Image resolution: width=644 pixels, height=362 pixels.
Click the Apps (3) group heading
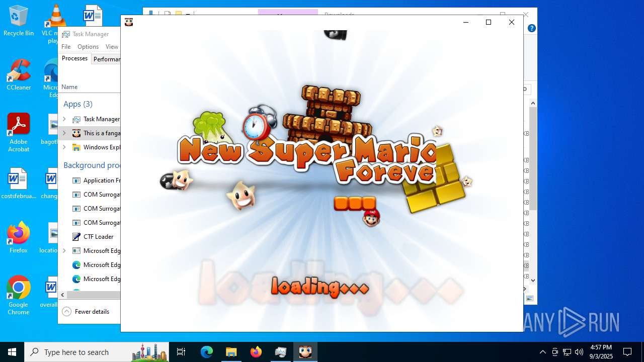coord(78,104)
